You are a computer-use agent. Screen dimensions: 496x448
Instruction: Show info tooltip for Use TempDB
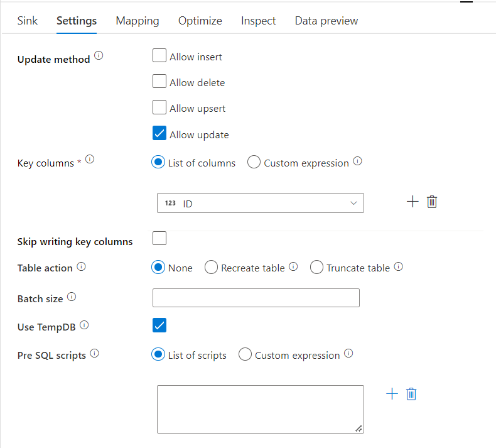click(x=84, y=325)
